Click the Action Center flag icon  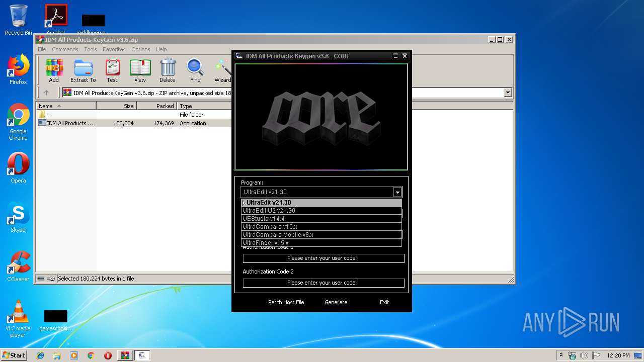click(596, 355)
